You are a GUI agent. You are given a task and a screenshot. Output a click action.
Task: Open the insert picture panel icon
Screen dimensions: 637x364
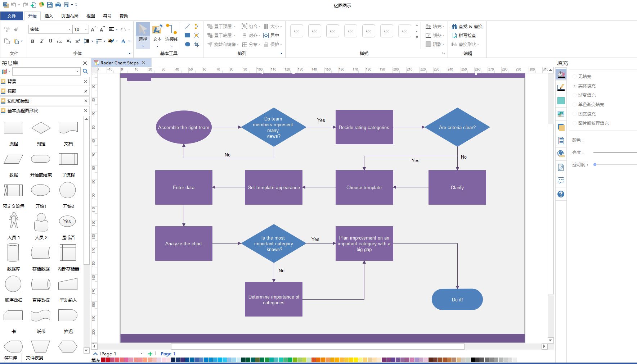coord(561,114)
